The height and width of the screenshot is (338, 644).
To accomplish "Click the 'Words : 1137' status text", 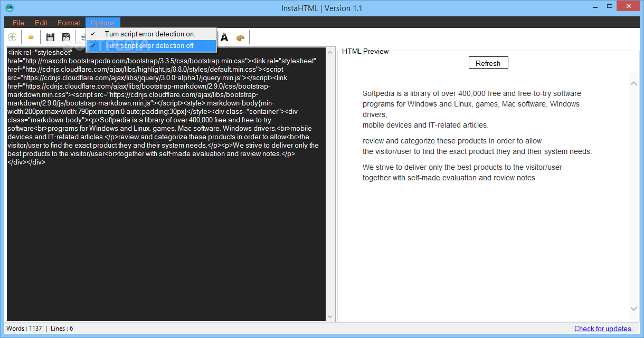I will click(24, 329).
